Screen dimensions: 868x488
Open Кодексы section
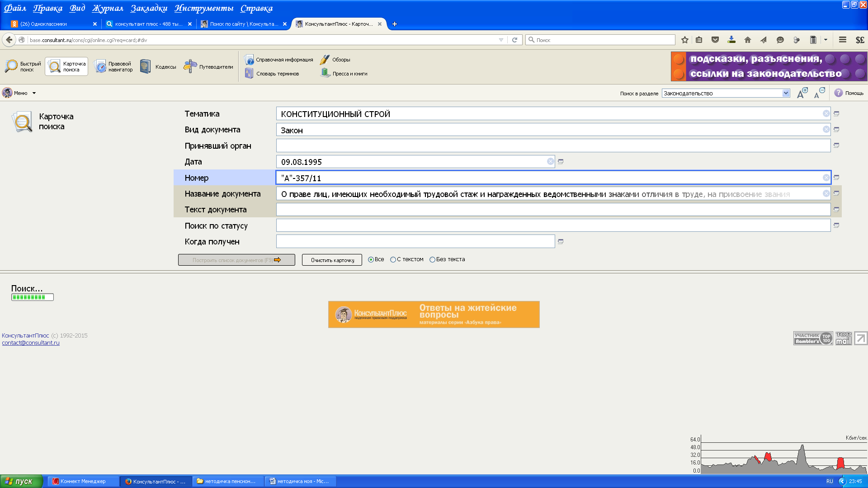(158, 66)
